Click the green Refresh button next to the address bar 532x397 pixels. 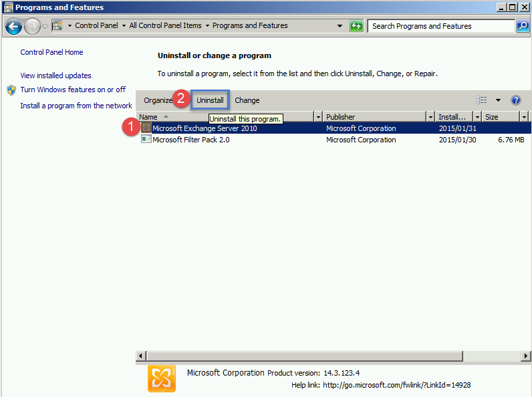tap(356, 26)
